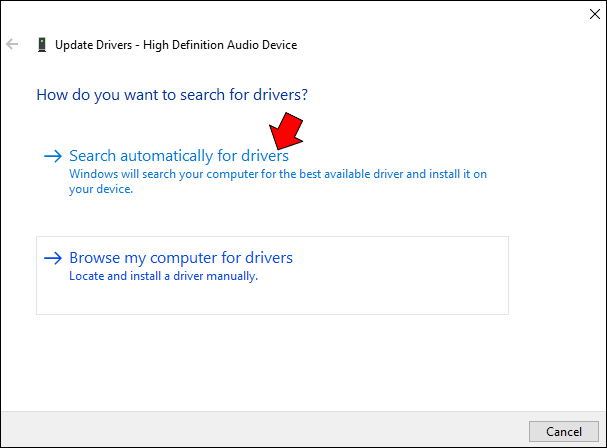This screenshot has height=448, width=607.
Task: Click the 'Windows will search your computer' description
Action: [278, 181]
